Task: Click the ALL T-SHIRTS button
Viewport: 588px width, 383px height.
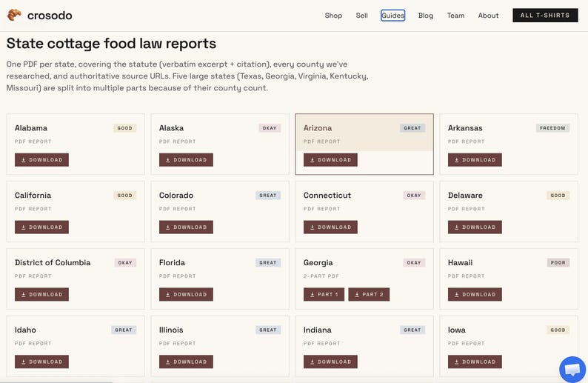Action: coord(545,16)
